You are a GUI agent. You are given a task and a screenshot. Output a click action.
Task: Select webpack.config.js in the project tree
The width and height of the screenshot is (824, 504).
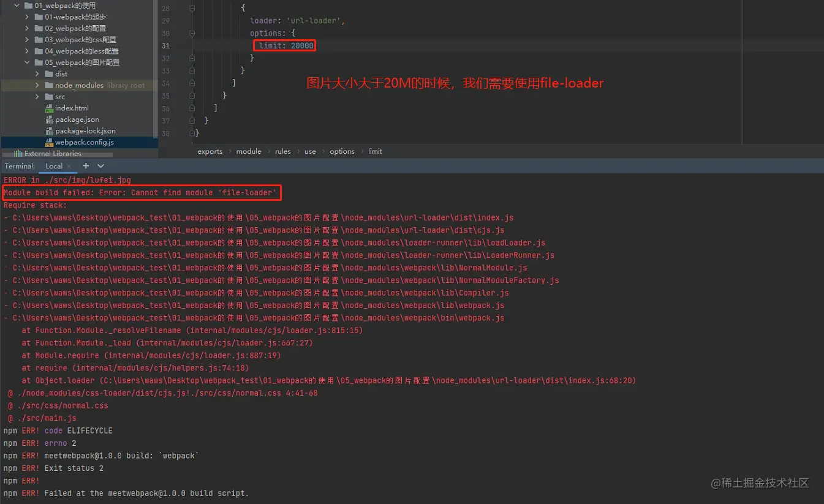pos(85,142)
